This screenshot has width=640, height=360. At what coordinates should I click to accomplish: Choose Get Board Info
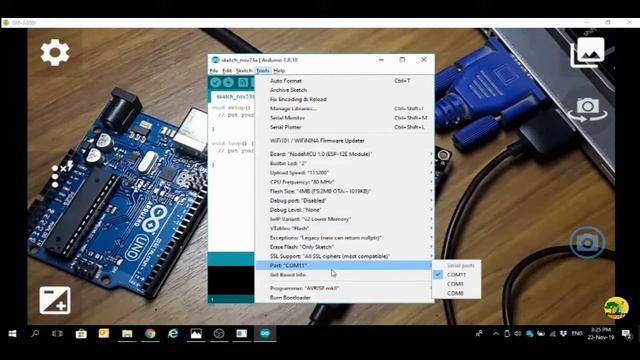click(344, 275)
